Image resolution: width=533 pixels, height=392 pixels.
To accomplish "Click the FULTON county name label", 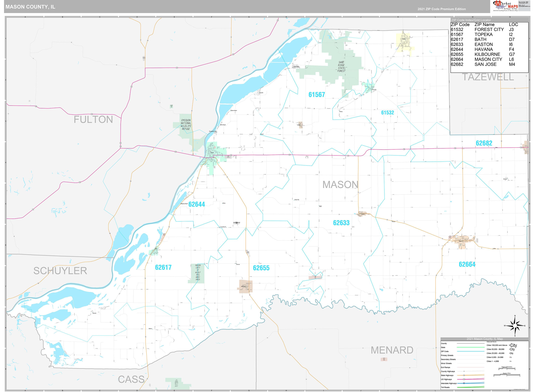I will click(93, 119).
